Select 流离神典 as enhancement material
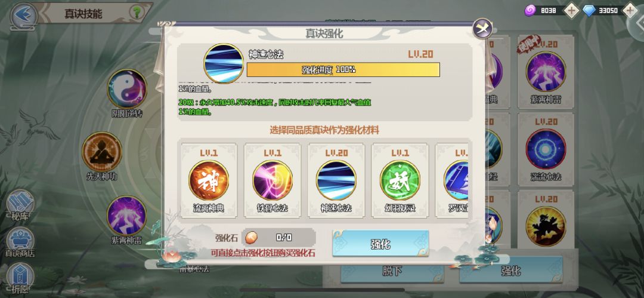The image size is (644, 298). pyautogui.click(x=209, y=180)
